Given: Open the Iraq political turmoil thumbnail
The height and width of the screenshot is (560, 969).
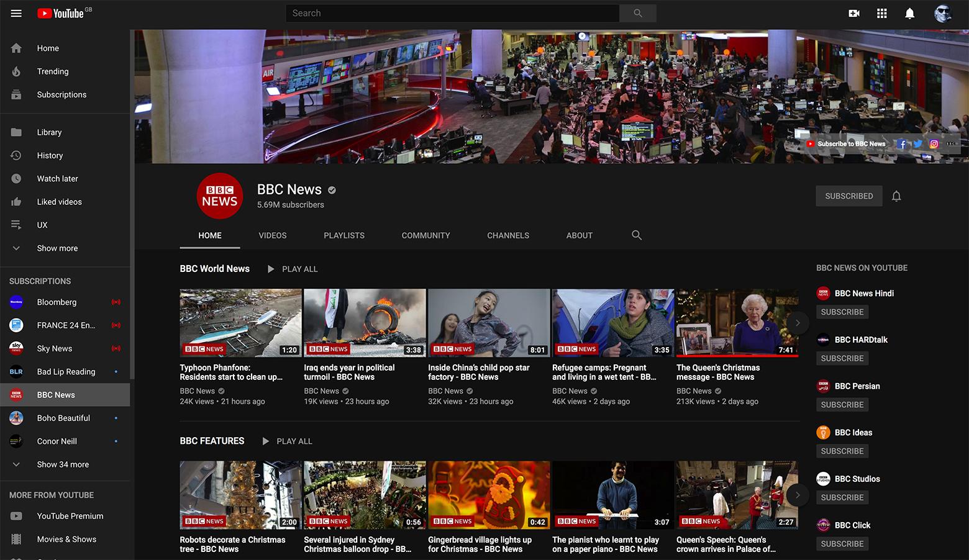Looking at the screenshot, I should pos(365,323).
